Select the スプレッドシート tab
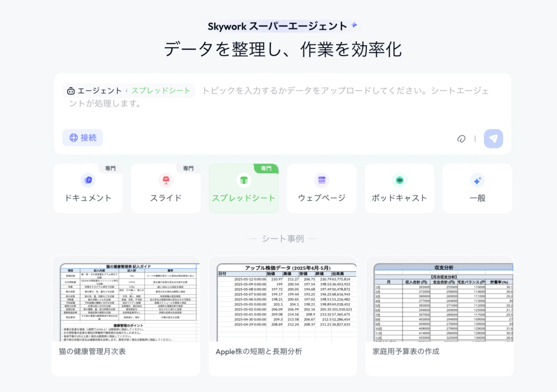 pos(244,188)
